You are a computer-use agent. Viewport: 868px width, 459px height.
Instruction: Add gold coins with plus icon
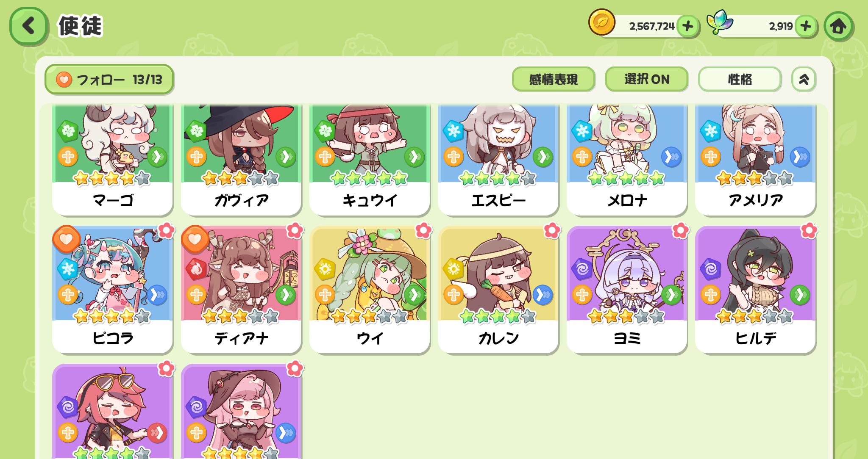pos(687,26)
